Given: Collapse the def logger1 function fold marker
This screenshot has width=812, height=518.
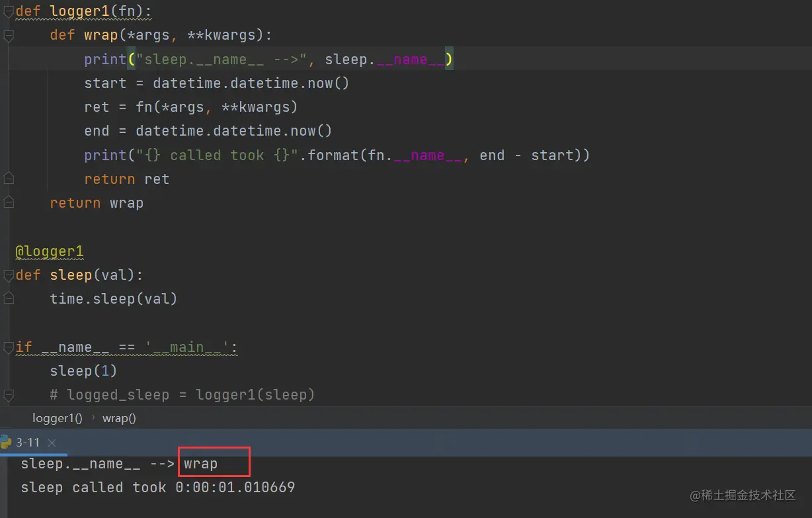Looking at the screenshot, I should (x=8, y=11).
